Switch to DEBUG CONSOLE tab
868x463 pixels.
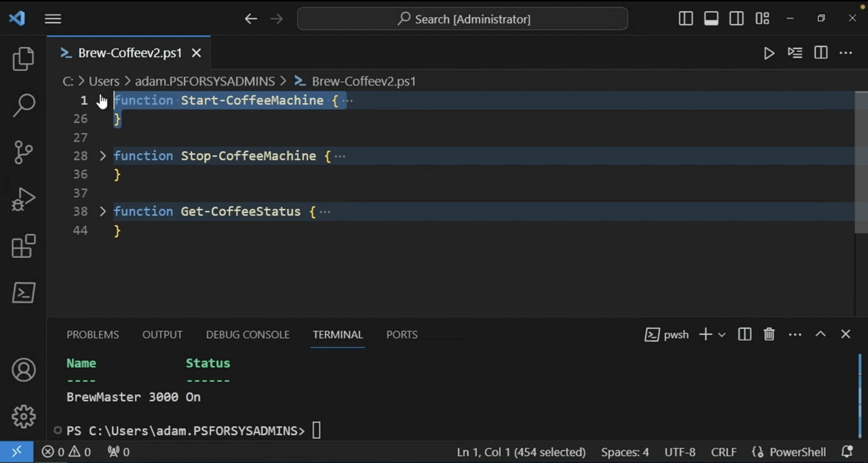point(248,335)
